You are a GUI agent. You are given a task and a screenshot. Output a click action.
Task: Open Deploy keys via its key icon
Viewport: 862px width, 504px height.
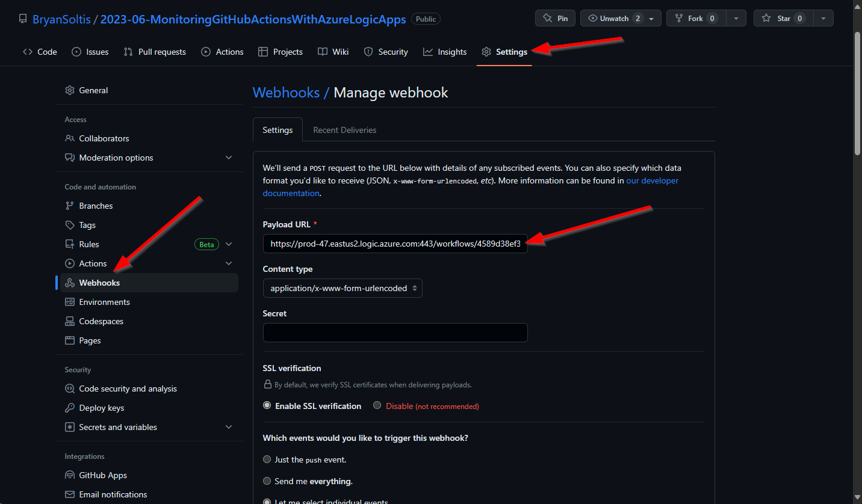[x=70, y=408]
